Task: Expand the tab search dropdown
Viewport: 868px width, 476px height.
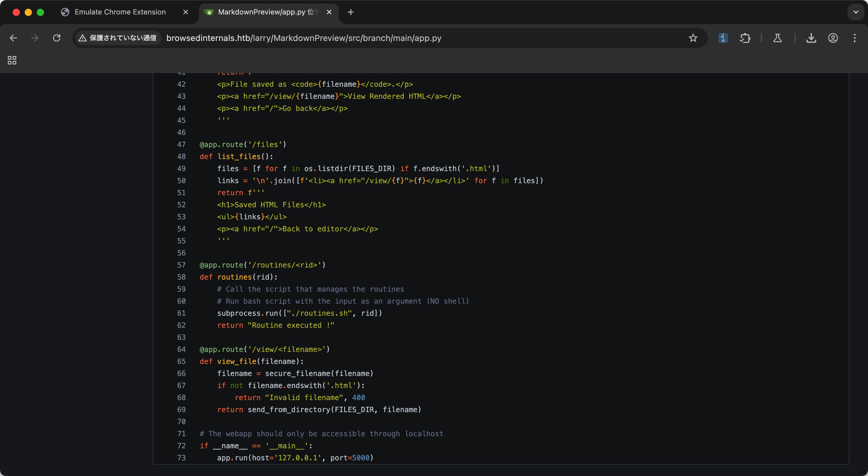Action: click(856, 12)
